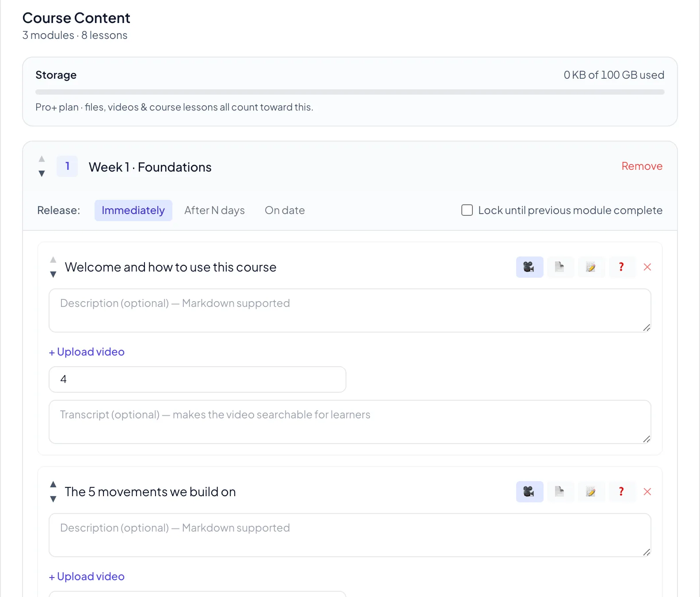The image size is (700, 597).
Task: Set Welcome lesson type to text note
Action: [591, 267]
